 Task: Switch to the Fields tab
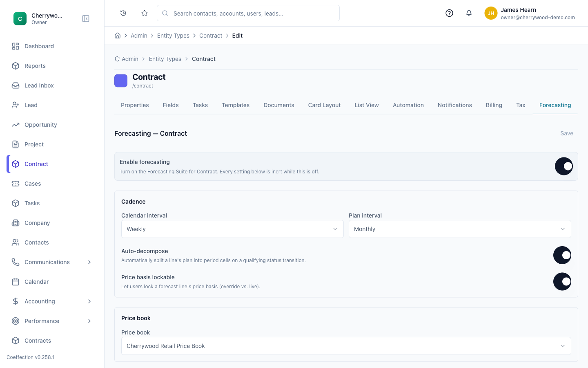tap(171, 105)
